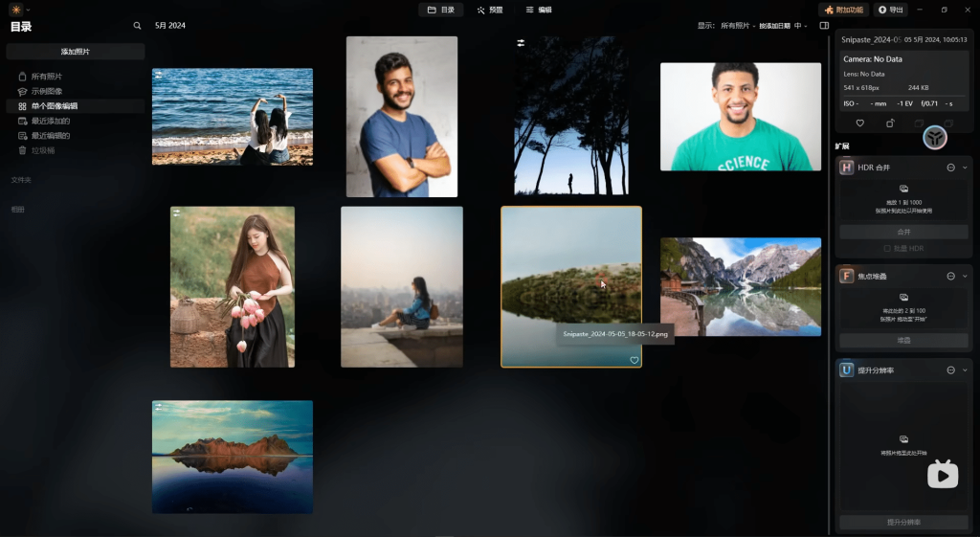The height and width of the screenshot is (537, 980).
Task: Collapse the 提升分辨率 panel chevron
Action: (x=965, y=370)
